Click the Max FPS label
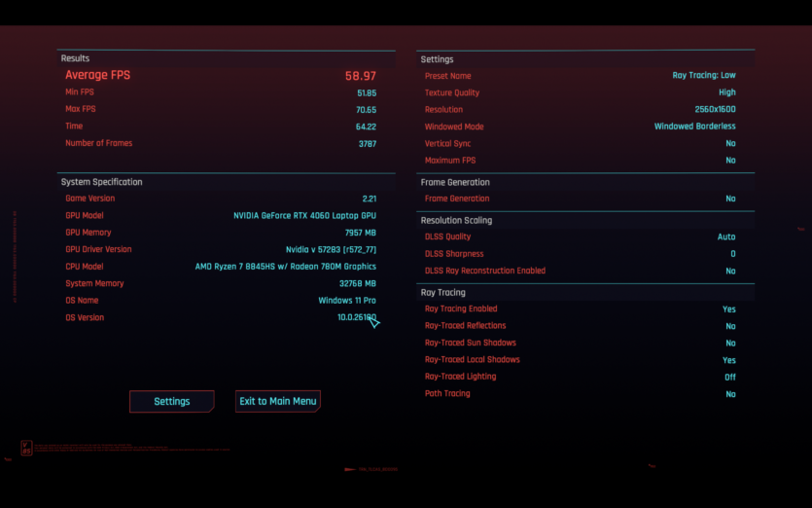Viewport: 812px width, 508px height. pyautogui.click(x=81, y=109)
